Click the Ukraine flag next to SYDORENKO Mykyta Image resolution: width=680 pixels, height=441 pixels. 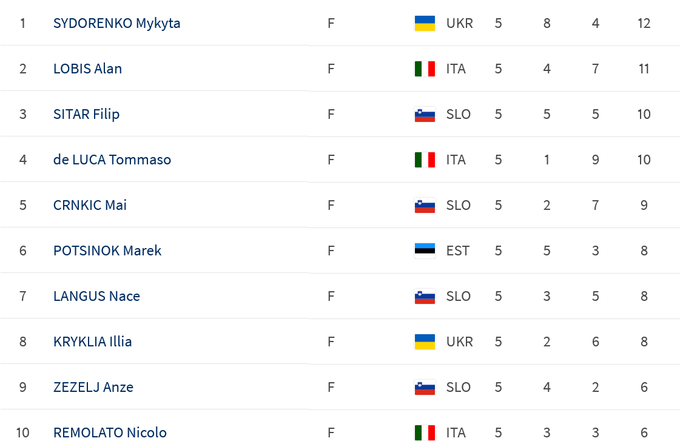424,23
